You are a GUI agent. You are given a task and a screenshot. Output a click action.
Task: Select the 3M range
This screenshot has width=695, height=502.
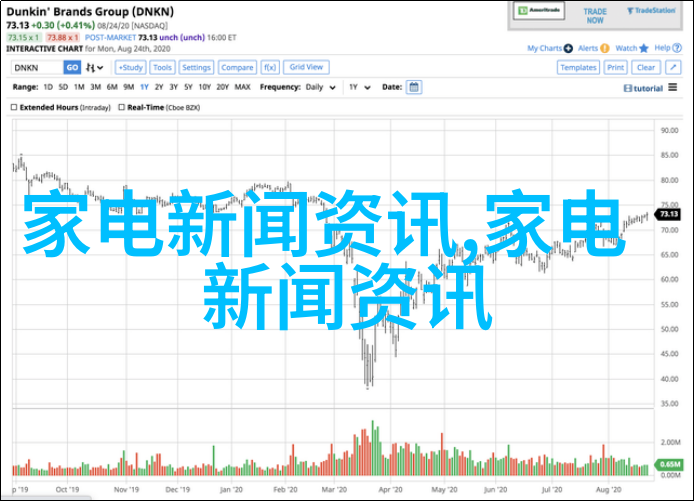click(x=96, y=87)
